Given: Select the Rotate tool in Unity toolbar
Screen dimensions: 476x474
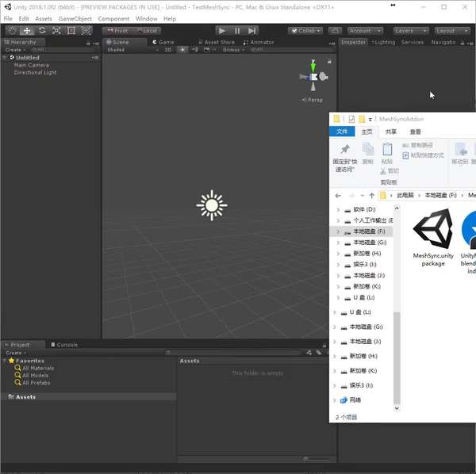Looking at the screenshot, I should click(x=42, y=31).
